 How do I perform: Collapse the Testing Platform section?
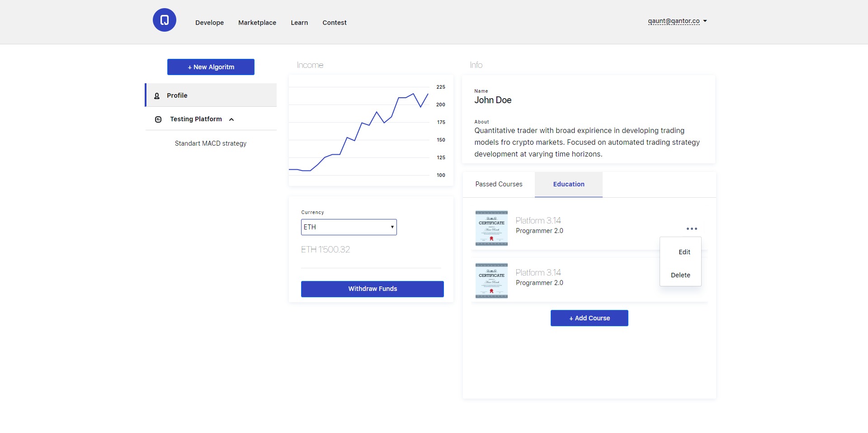click(231, 119)
